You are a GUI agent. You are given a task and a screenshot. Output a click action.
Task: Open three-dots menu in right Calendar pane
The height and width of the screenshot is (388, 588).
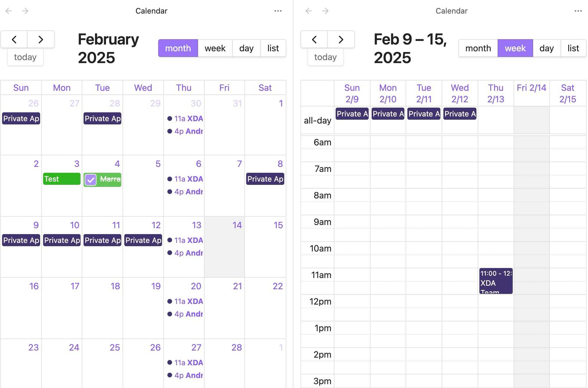(578, 11)
